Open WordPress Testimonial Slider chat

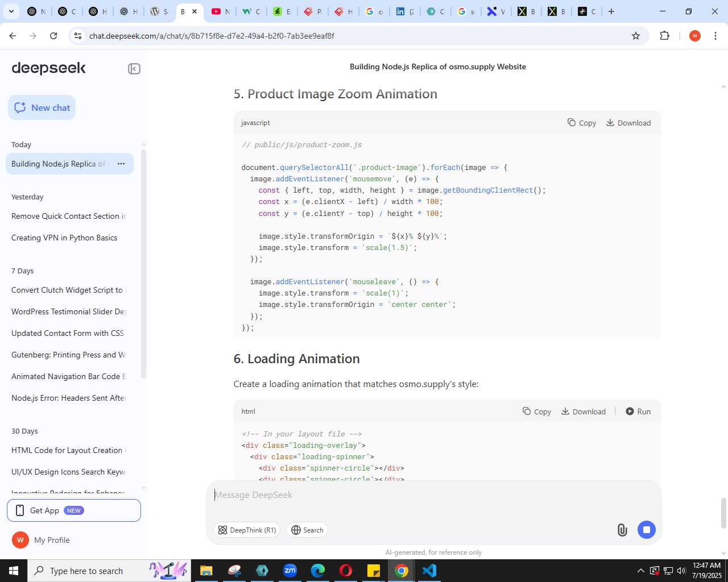click(69, 311)
